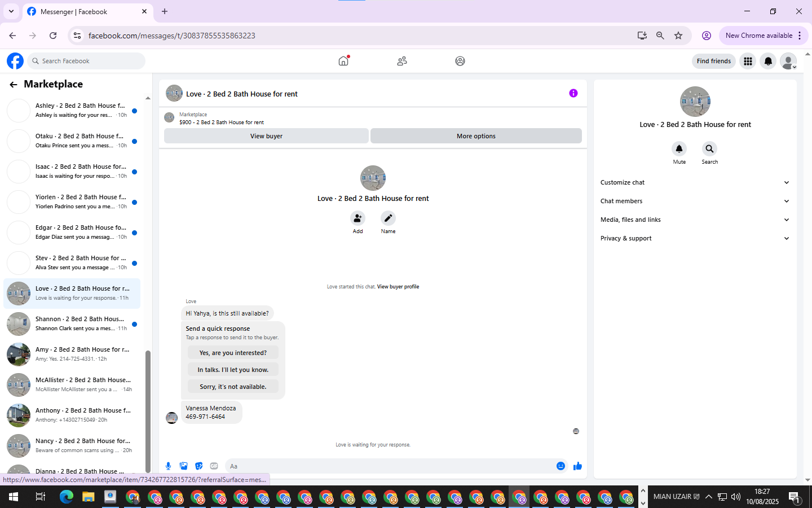
Task: Reload the page with the refresh icon
Action: [x=53, y=36]
